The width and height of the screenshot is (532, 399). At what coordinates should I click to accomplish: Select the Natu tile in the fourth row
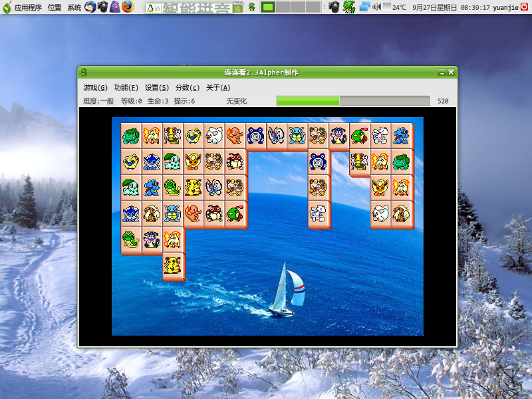click(x=235, y=213)
